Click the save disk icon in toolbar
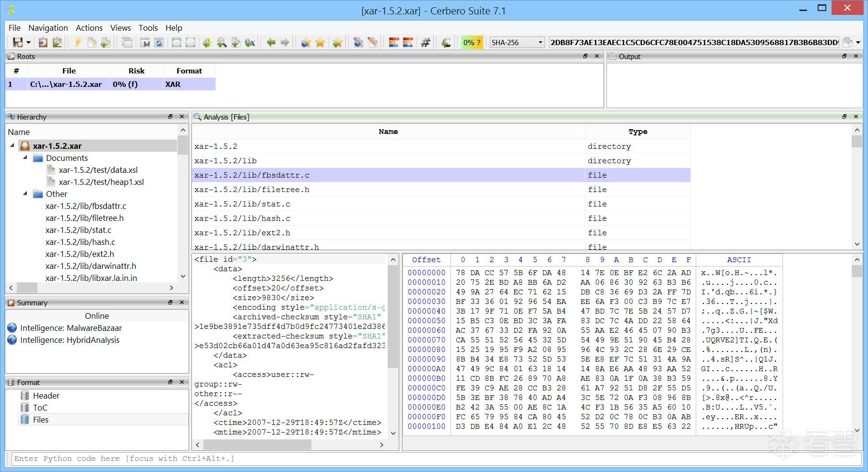The width and height of the screenshot is (868, 472). 18,43
